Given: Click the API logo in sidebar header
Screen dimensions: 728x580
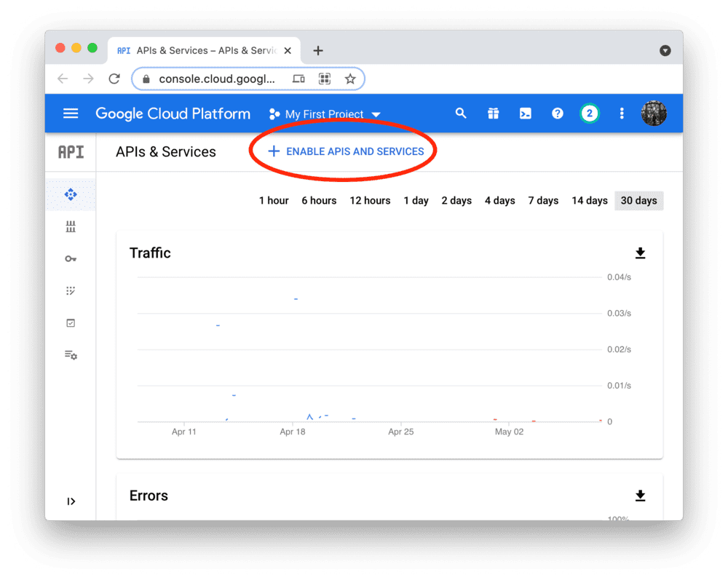Looking at the screenshot, I should pos(71,151).
